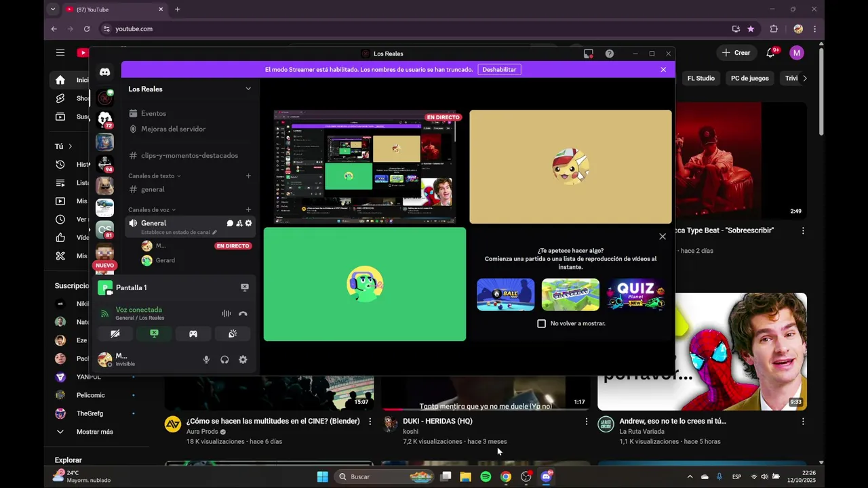Open noise suppression waveform icon
Screen dimensions: 868x488
coord(226,314)
